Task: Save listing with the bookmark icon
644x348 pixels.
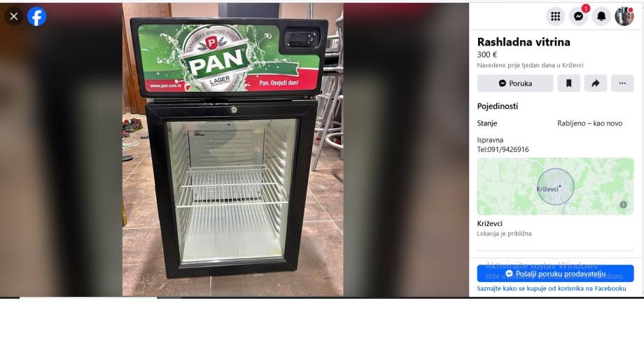Action: [x=569, y=83]
